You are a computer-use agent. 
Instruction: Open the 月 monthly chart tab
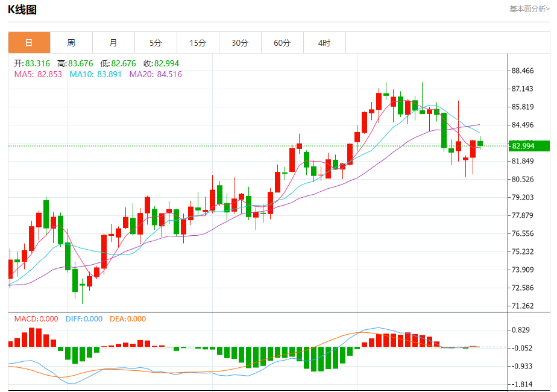113,43
